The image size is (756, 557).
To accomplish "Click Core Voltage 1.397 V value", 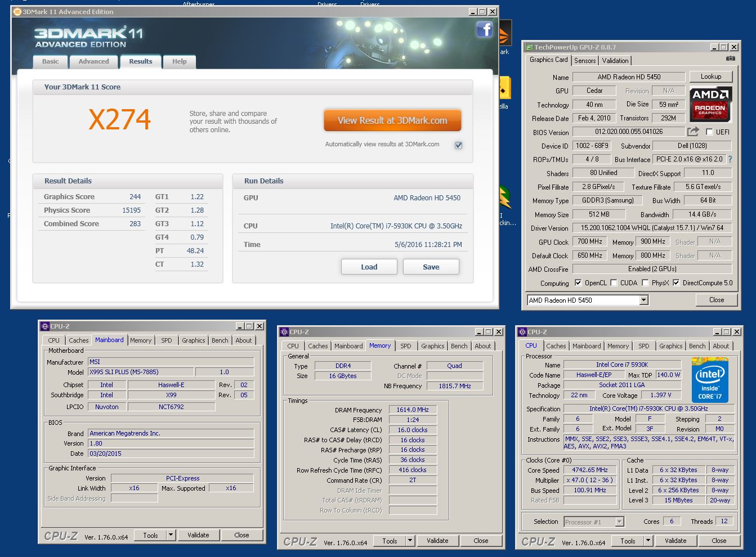I will [660, 395].
